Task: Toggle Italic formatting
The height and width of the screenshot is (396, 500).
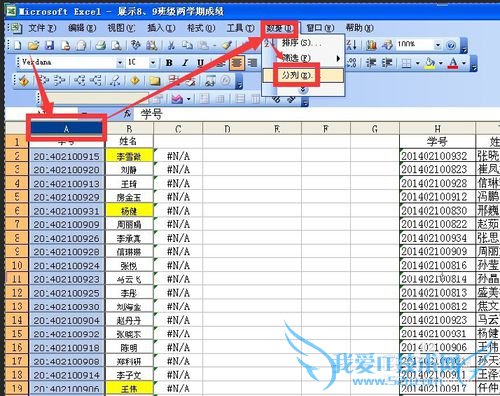Action: pyautogui.click(x=185, y=63)
